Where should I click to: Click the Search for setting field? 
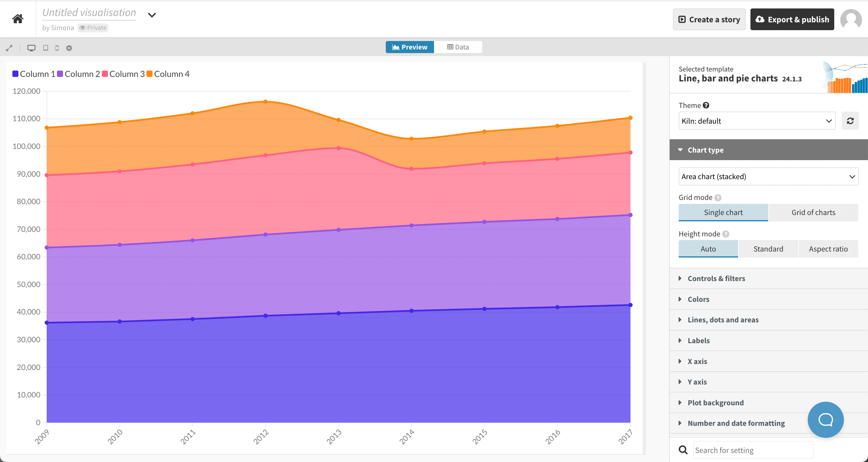click(753, 450)
